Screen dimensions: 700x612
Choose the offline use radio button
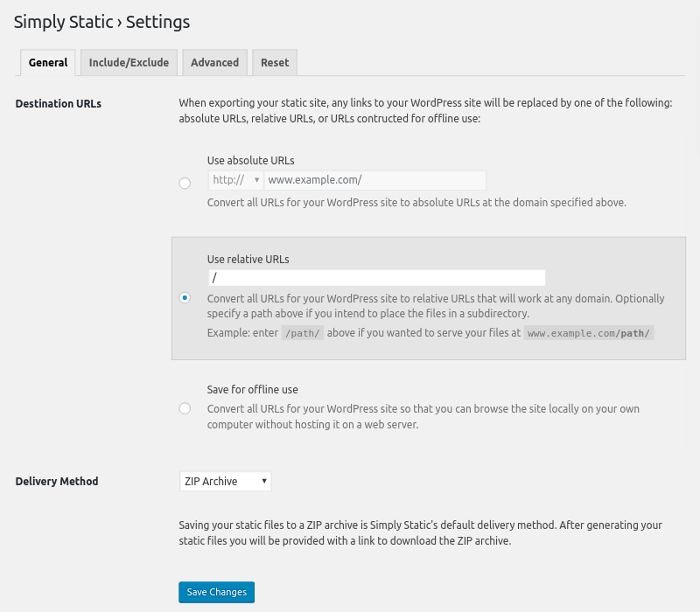[185, 408]
